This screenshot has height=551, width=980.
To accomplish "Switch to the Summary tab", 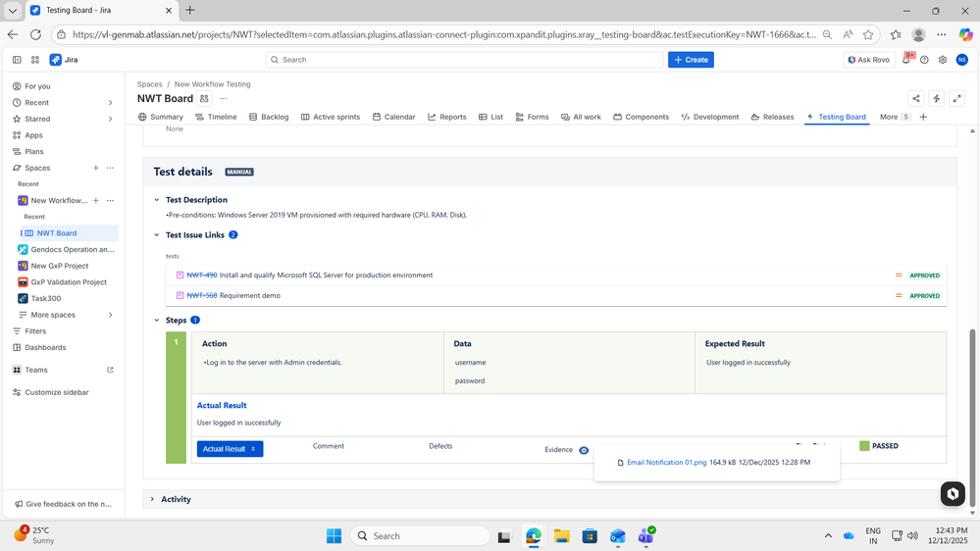I will point(161,117).
